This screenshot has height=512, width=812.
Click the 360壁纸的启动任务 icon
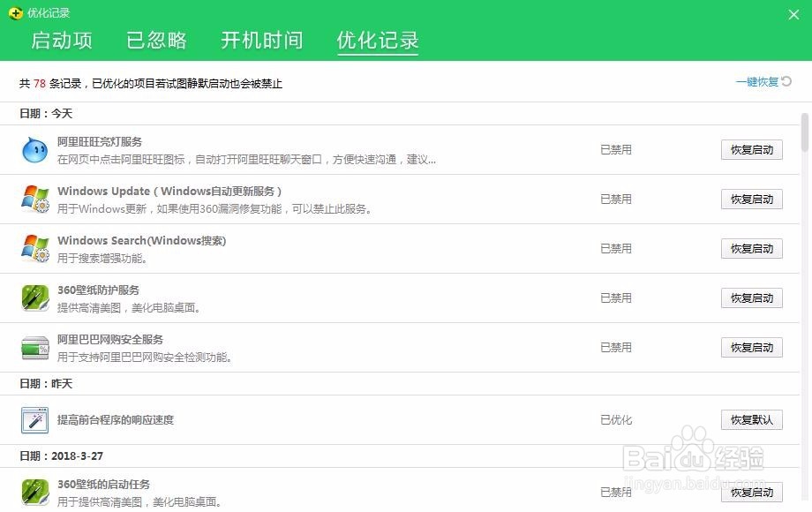pos(35,492)
